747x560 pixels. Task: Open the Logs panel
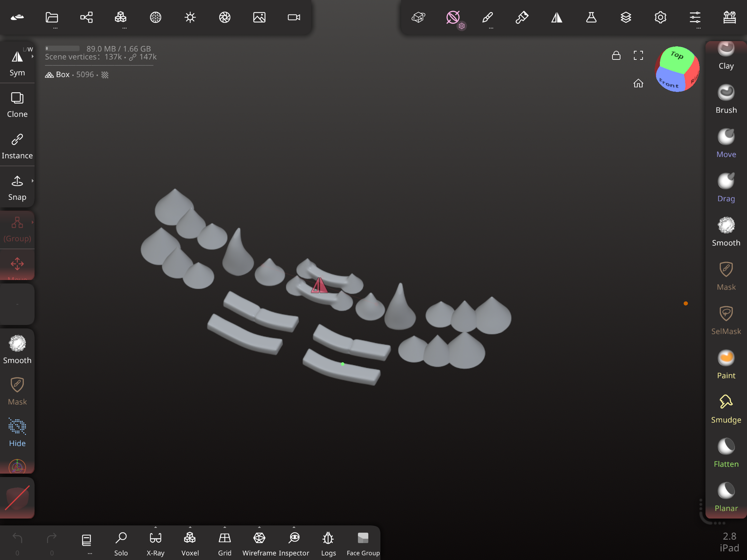coord(329,543)
